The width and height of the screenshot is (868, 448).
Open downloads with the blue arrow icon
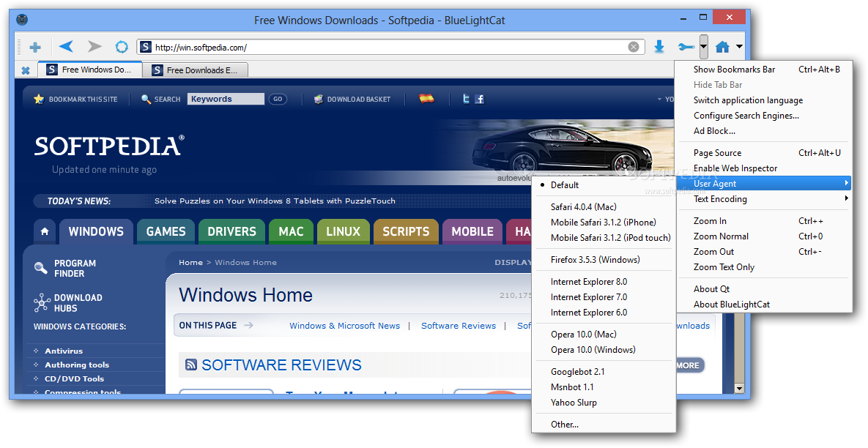[659, 46]
